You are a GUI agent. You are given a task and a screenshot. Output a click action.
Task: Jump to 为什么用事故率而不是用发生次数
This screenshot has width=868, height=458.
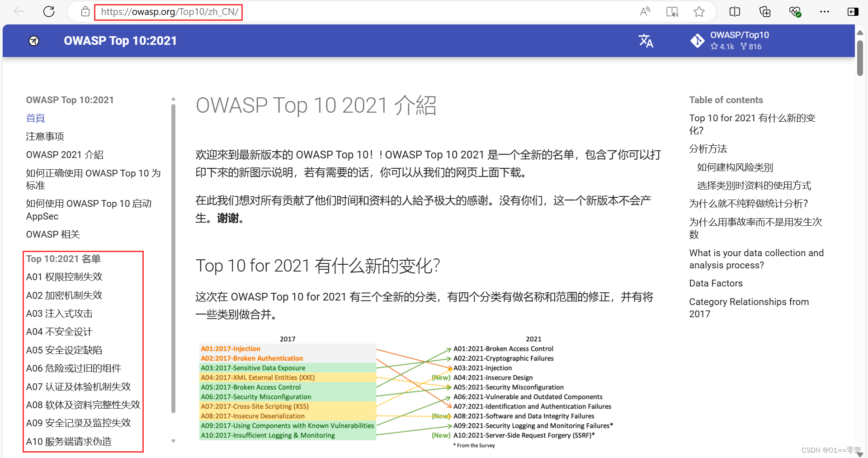[x=755, y=228]
